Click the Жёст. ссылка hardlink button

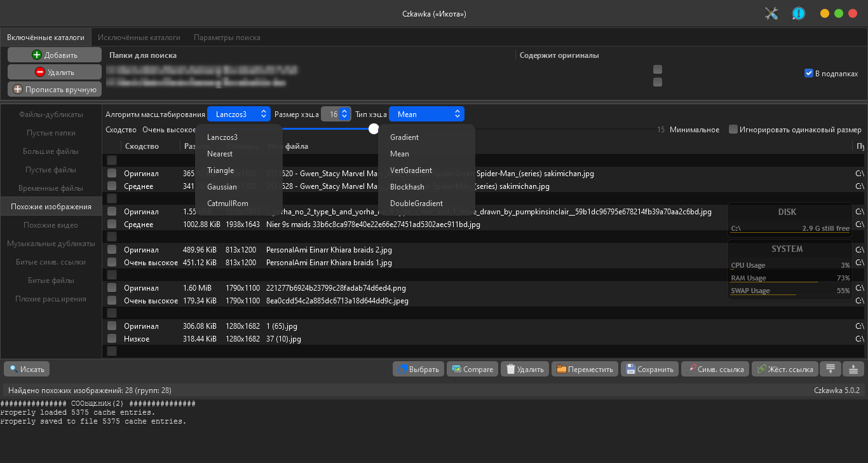point(784,370)
